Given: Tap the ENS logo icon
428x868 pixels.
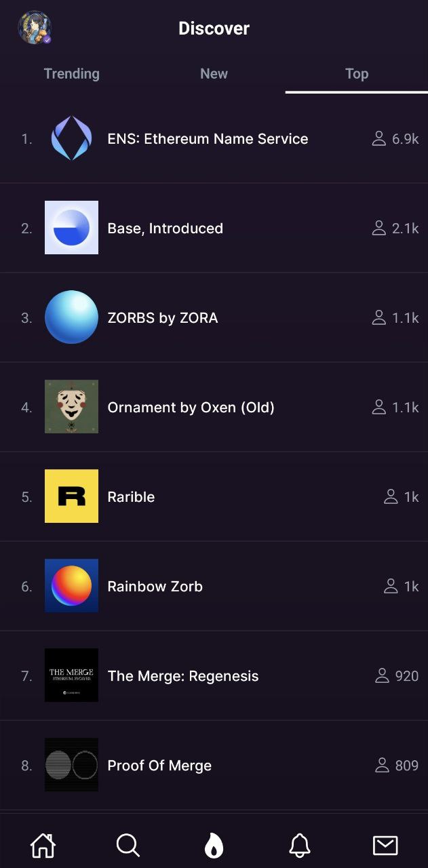Looking at the screenshot, I should pyautogui.click(x=71, y=138).
